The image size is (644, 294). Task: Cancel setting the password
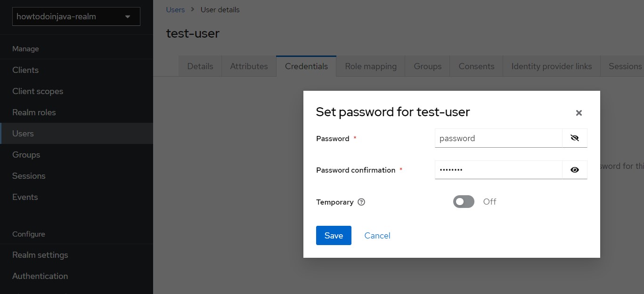[x=377, y=235]
